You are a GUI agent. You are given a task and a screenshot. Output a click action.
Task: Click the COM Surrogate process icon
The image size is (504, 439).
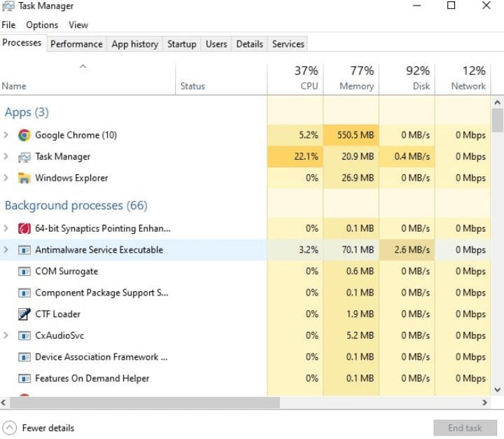(x=24, y=272)
